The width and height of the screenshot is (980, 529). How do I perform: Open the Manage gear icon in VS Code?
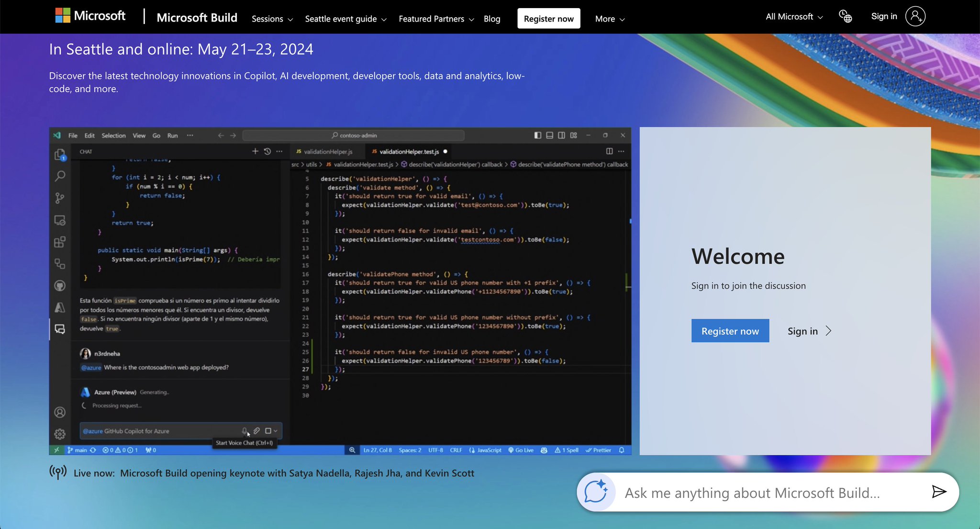[x=60, y=434]
